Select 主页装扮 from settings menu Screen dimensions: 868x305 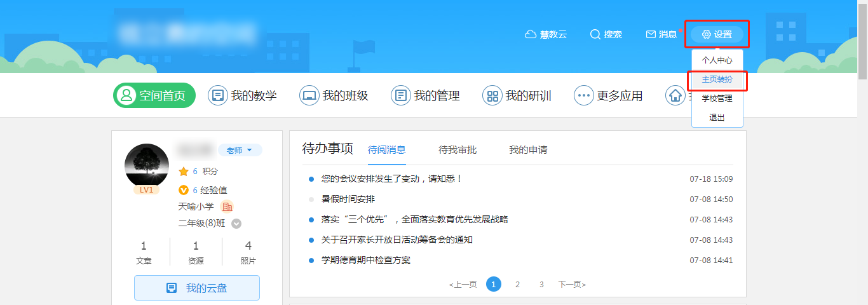pos(717,79)
